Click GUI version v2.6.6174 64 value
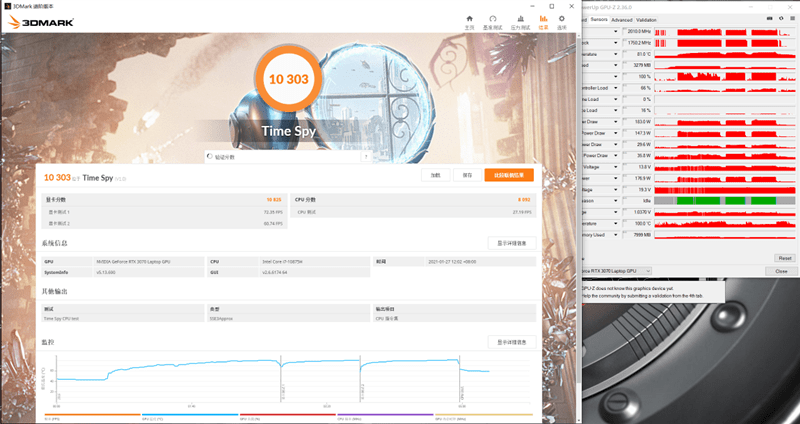The image size is (800, 424). coord(274,272)
